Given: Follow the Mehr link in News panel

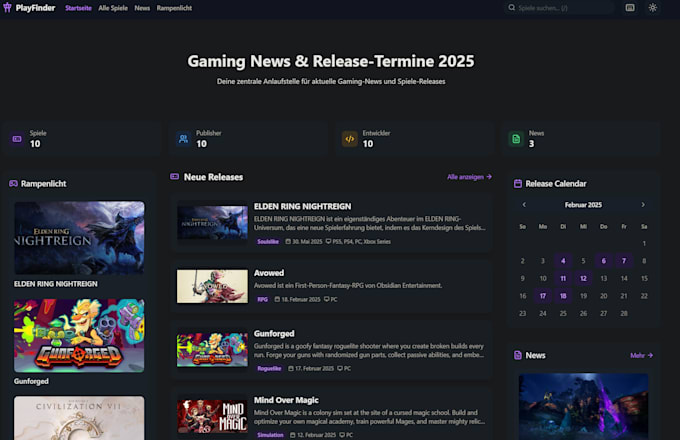Looking at the screenshot, I should pos(641,355).
